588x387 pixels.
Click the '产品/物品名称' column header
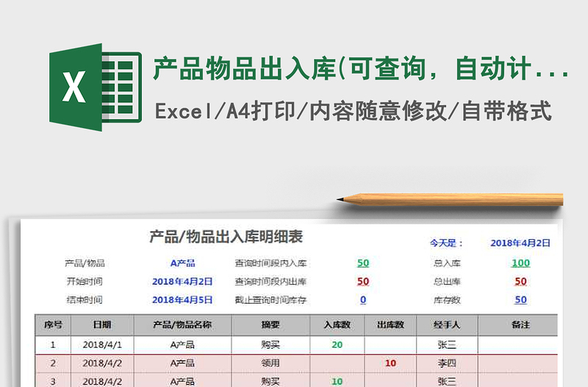[x=182, y=325]
